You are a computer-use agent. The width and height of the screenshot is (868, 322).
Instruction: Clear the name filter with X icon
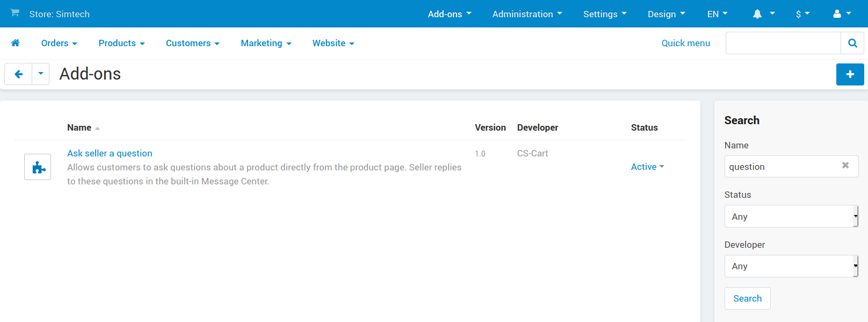845,166
